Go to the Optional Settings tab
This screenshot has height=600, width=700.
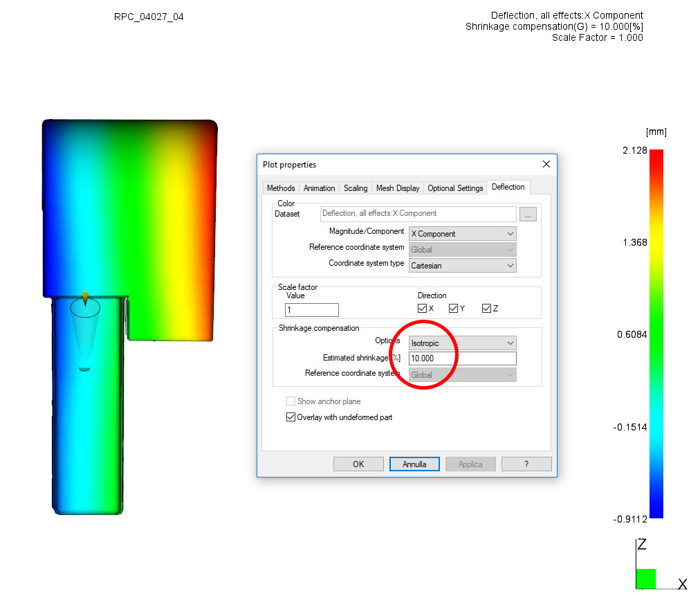tap(455, 188)
